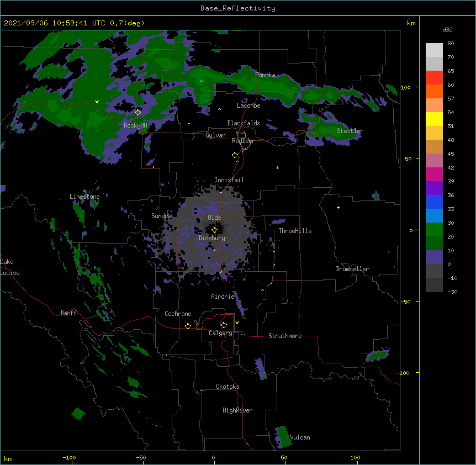Click the ThreeHills label
The width and height of the screenshot is (476, 465).
point(295,231)
